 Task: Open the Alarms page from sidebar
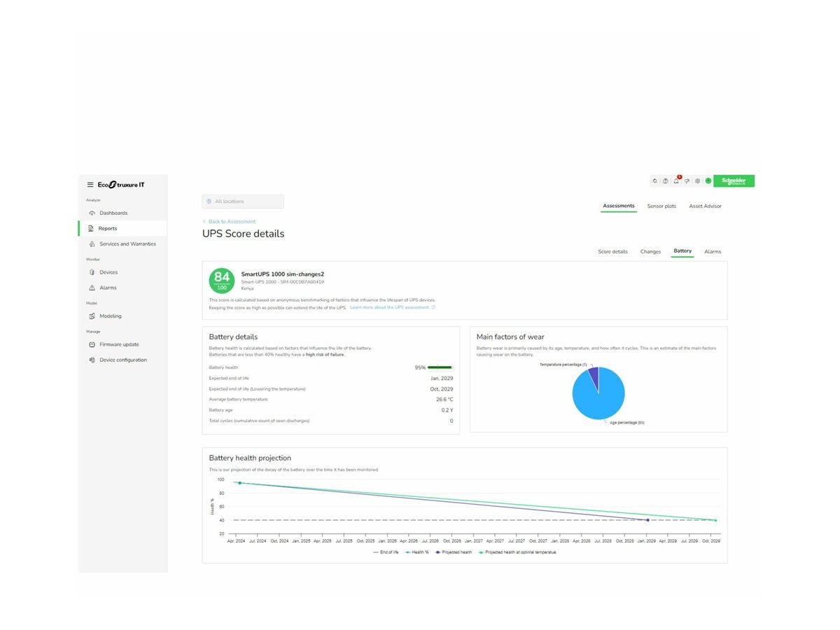[108, 288]
